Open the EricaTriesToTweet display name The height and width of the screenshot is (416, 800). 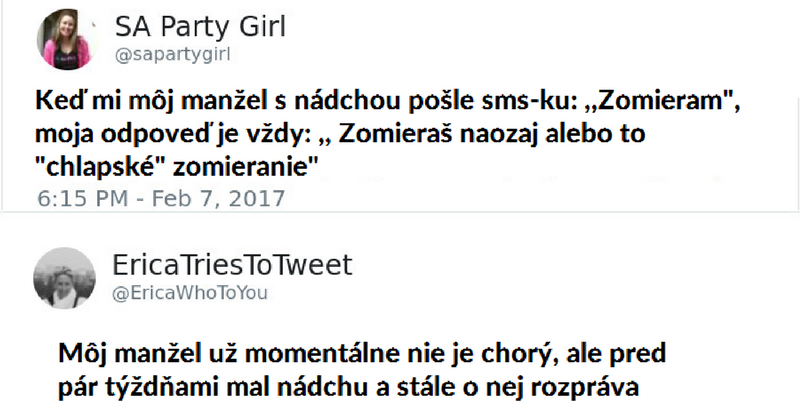click(233, 265)
